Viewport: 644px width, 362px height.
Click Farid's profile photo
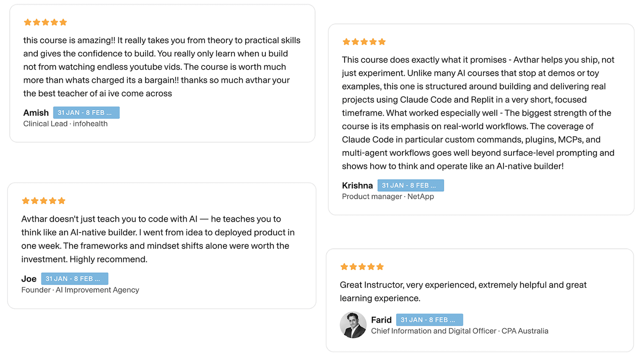(353, 325)
